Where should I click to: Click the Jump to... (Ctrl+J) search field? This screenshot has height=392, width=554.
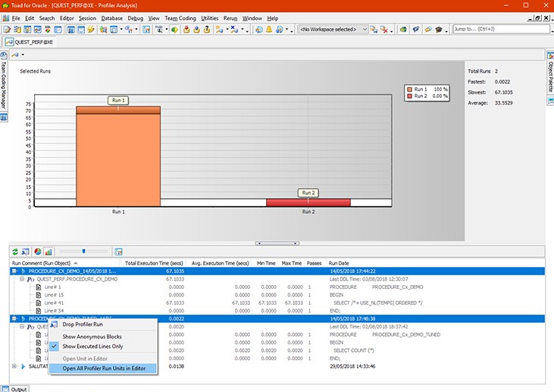(502, 29)
